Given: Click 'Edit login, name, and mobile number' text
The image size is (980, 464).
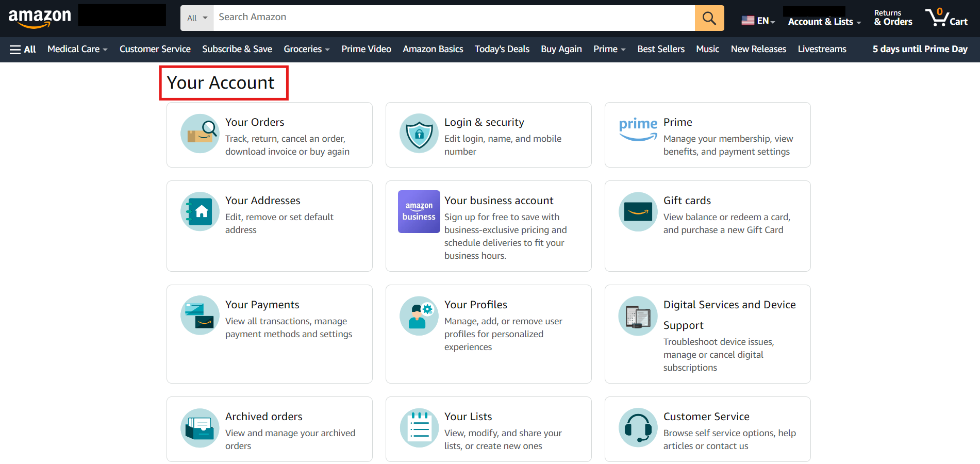Looking at the screenshot, I should coord(503,145).
